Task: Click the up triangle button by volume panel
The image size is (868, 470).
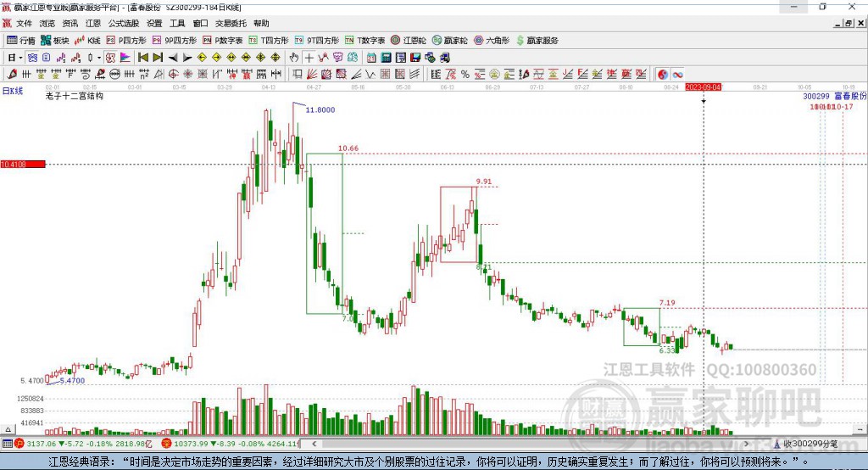Action: pos(8,429)
